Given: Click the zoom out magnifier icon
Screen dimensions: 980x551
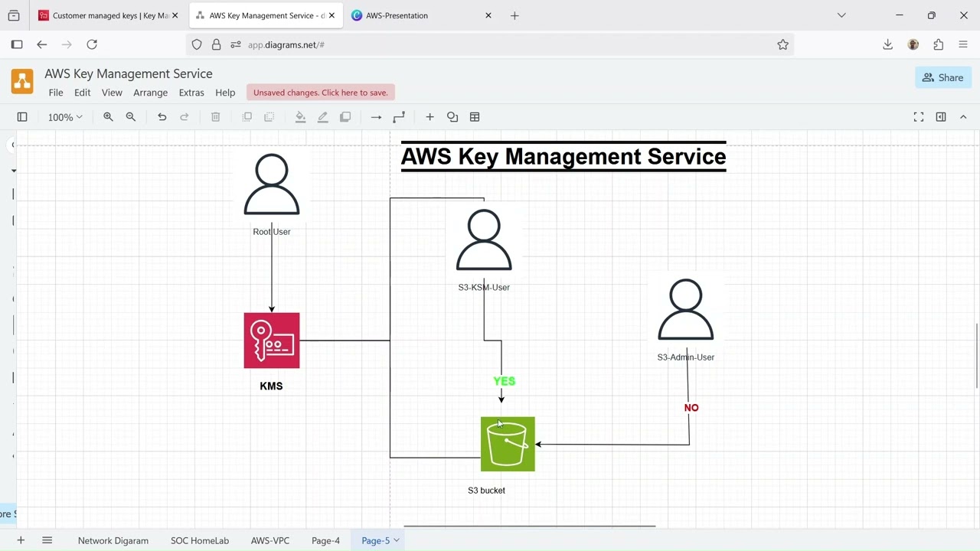Looking at the screenshot, I should click(x=131, y=117).
